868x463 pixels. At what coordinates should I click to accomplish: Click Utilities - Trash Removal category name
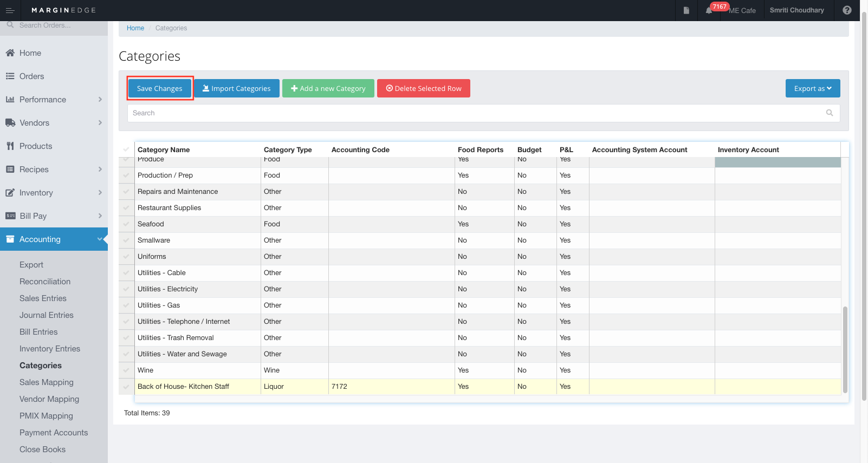(176, 338)
